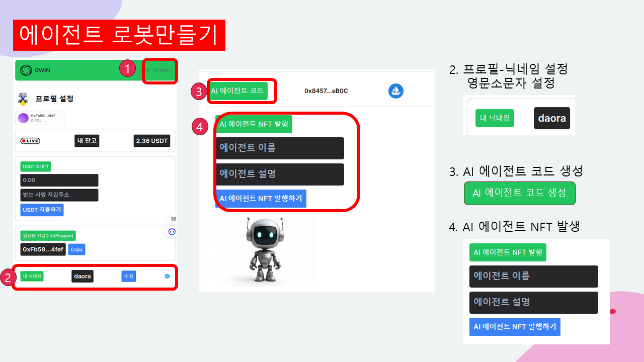The height and width of the screenshot is (362, 644).
Task: Click the USDT 지불하기 button
Action: pyautogui.click(x=42, y=210)
